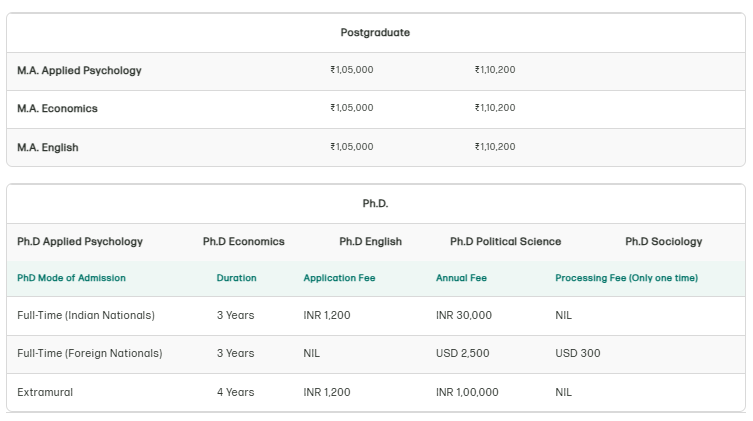Click the Annual Fee column header
753x421 pixels.
tap(461, 278)
